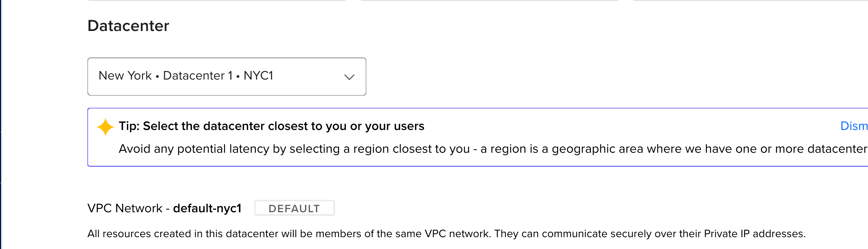Select the default-nyc1 network name
The image size is (868, 249).
207,208
